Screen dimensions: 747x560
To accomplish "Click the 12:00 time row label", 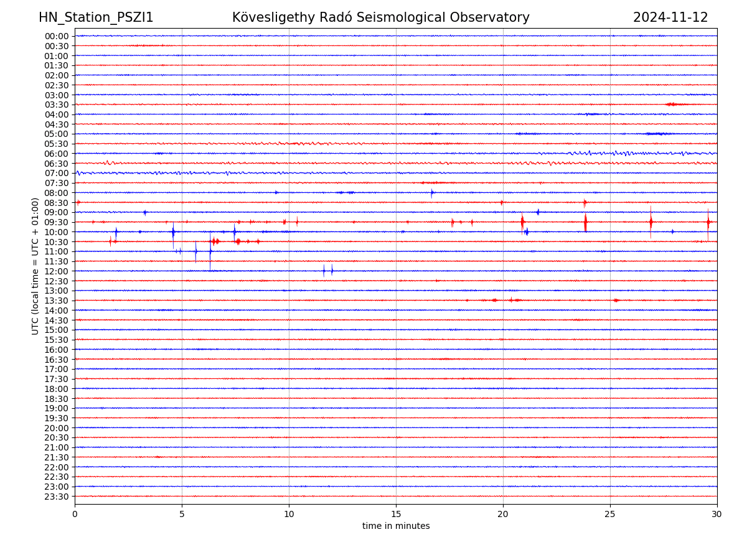I will (x=56, y=271).
